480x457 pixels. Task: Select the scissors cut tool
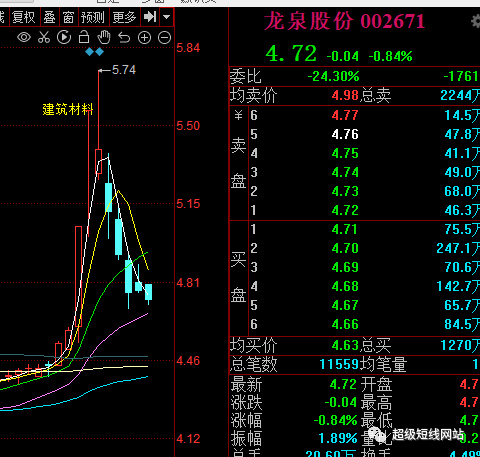click(x=44, y=37)
